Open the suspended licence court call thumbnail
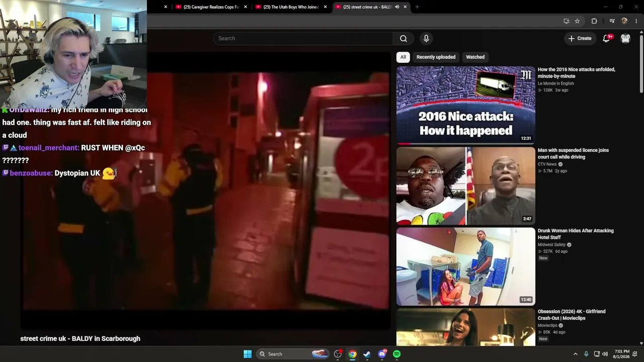Viewport: 644px width, 362px height. [x=466, y=186]
